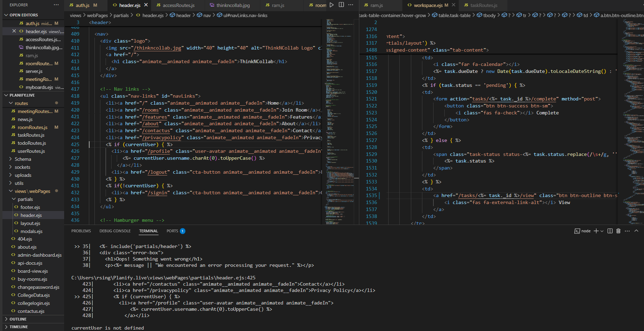Open the DEBUG CONSOLE panel tab
Viewport: 644px width, 331px height.
pyautogui.click(x=115, y=231)
